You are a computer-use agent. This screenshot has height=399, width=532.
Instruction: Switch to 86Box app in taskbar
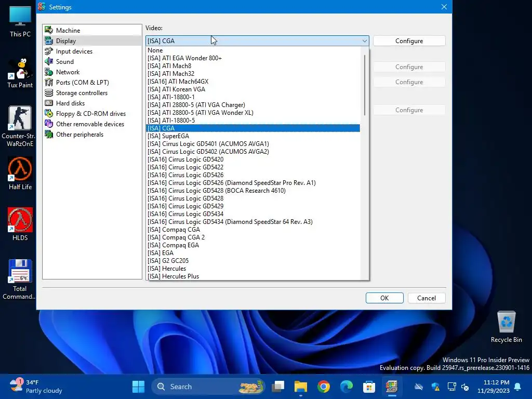[392, 387]
